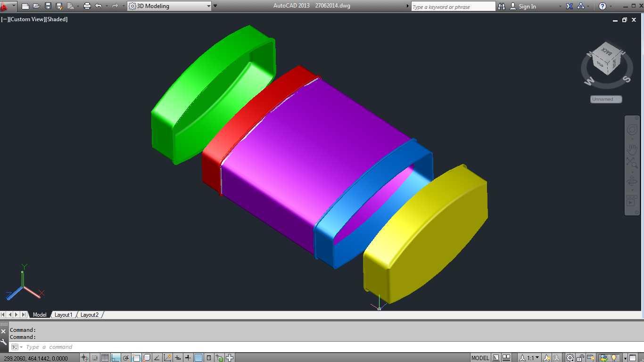Toggle Object Snap in status bar
644x362 pixels.
(x=136, y=357)
